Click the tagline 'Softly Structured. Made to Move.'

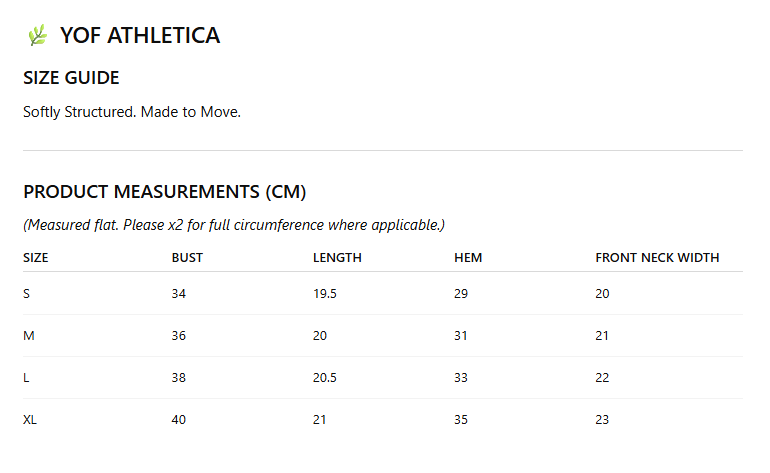tap(132, 112)
